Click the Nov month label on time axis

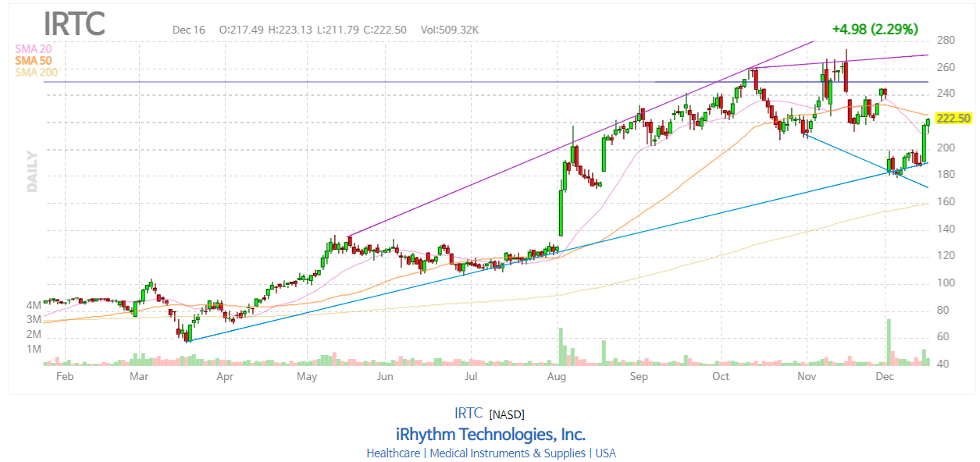pos(807,377)
